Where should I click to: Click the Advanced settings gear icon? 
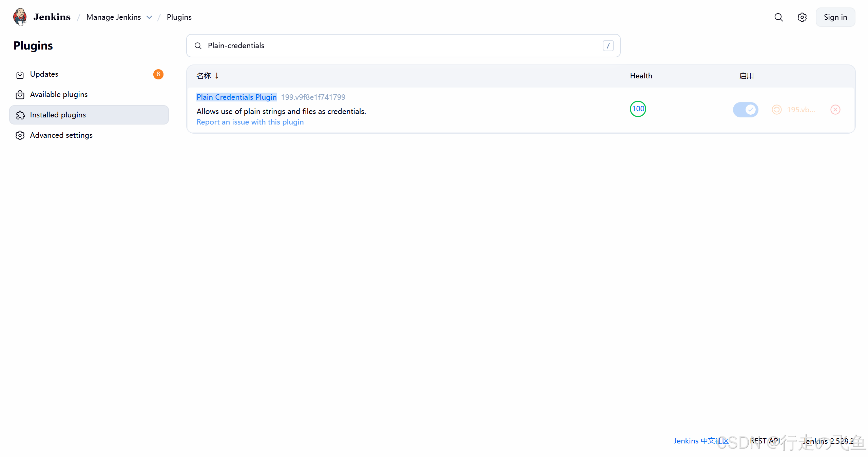20,135
